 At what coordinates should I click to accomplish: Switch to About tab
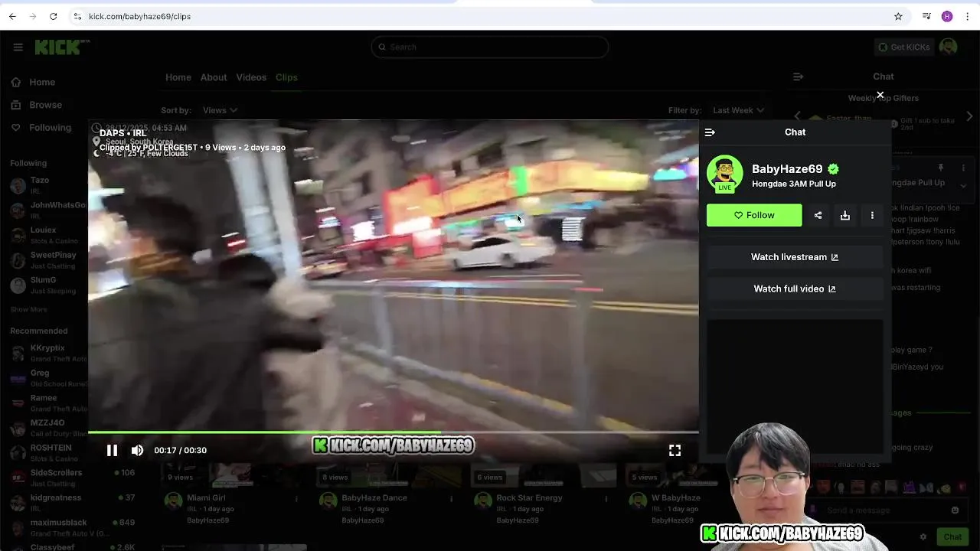214,77
